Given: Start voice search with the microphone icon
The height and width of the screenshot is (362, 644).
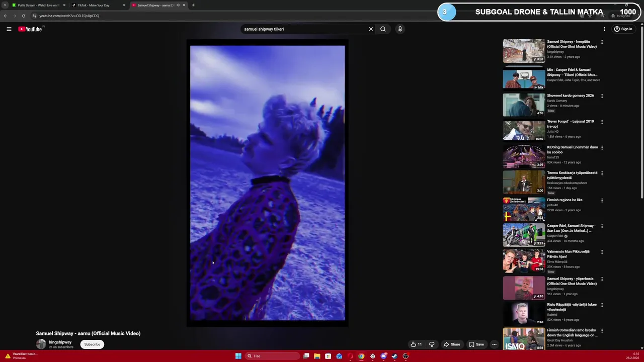Looking at the screenshot, I should pyautogui.click(x=400, y=29).
